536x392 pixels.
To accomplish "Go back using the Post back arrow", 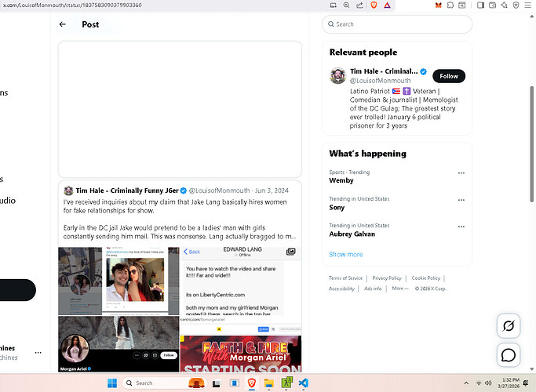I will coord(63,24).
